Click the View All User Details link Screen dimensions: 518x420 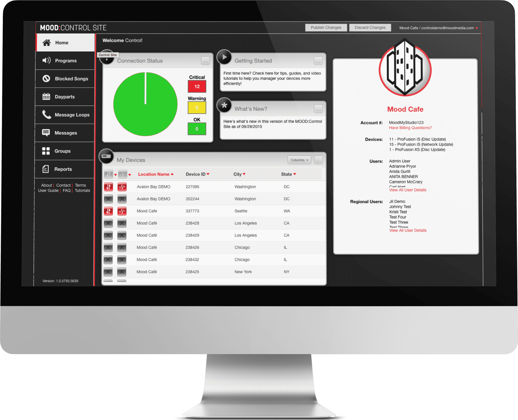[x=407, y=190]
